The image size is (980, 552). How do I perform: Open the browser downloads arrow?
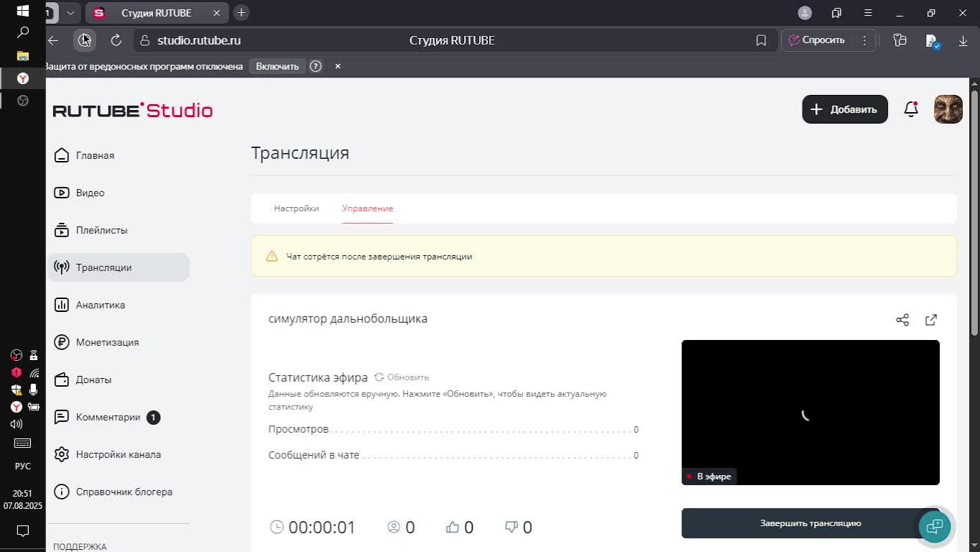click(963, 40)
